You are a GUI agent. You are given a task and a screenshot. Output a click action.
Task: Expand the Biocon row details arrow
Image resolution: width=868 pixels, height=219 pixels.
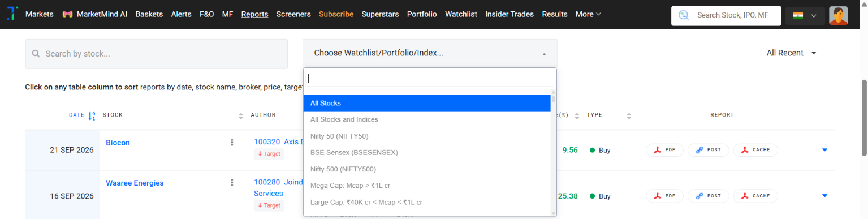point(824,150)
